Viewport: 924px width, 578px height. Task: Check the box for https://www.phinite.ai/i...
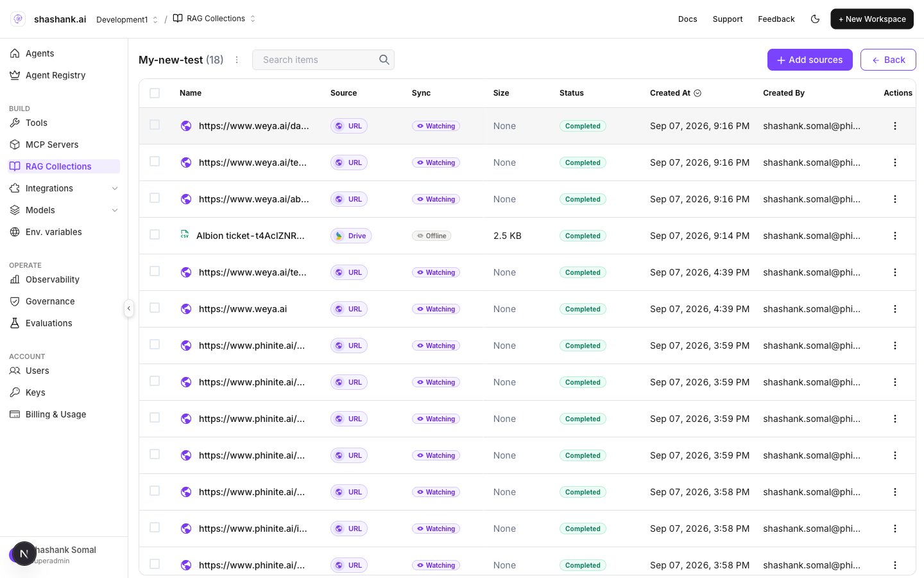pos(155,527)
